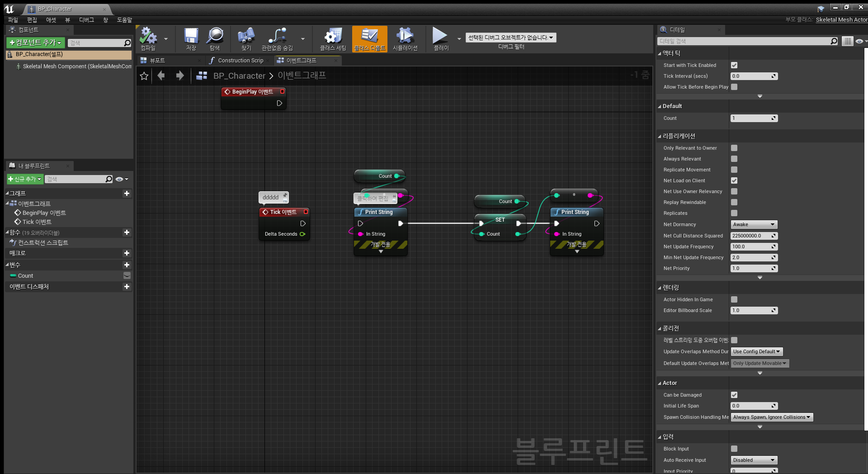The image size is (868, 474).
Task: Toggle Details panel eye view options
Action: [860, 41]
